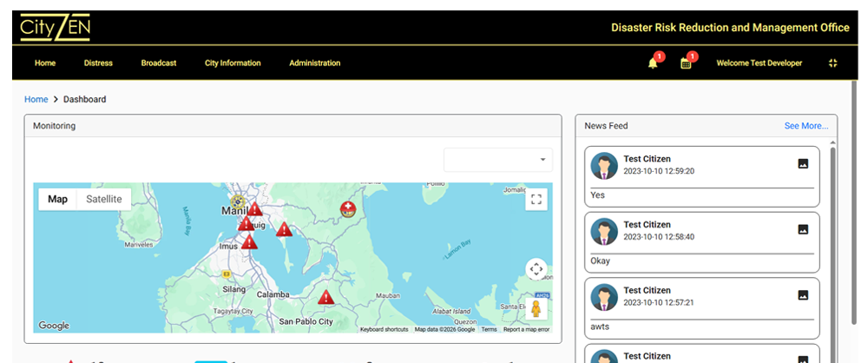Click the timestamp 2023-10-10 12:58:40
The height and width of the screenshot is (363, 868).
(659, 237)
